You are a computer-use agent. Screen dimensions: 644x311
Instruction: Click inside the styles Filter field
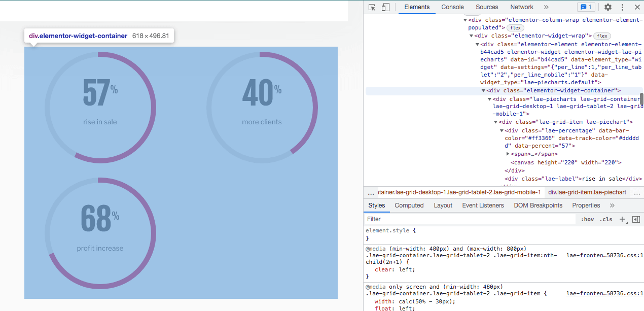(x=431, y=219)
